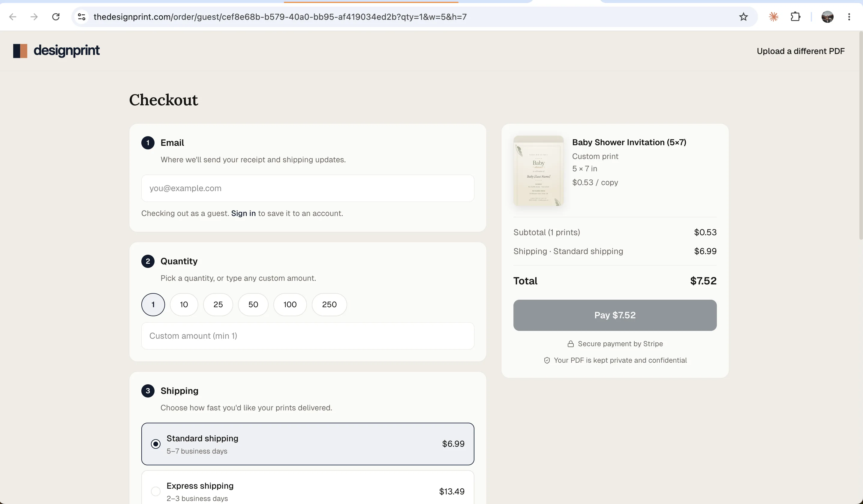The width and height of the screenshot is (863, 504).
Task: Click the step 2 Quantity number badge
Action: 148,261
